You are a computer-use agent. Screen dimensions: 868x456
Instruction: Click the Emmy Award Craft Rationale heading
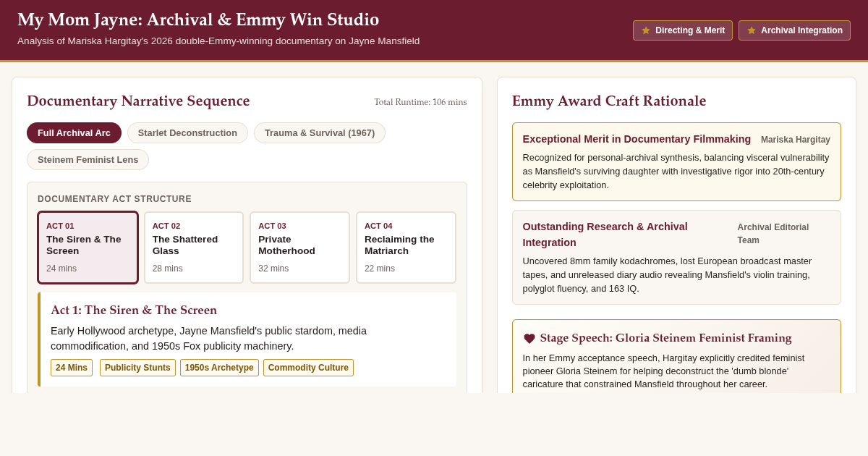[609, 101]
